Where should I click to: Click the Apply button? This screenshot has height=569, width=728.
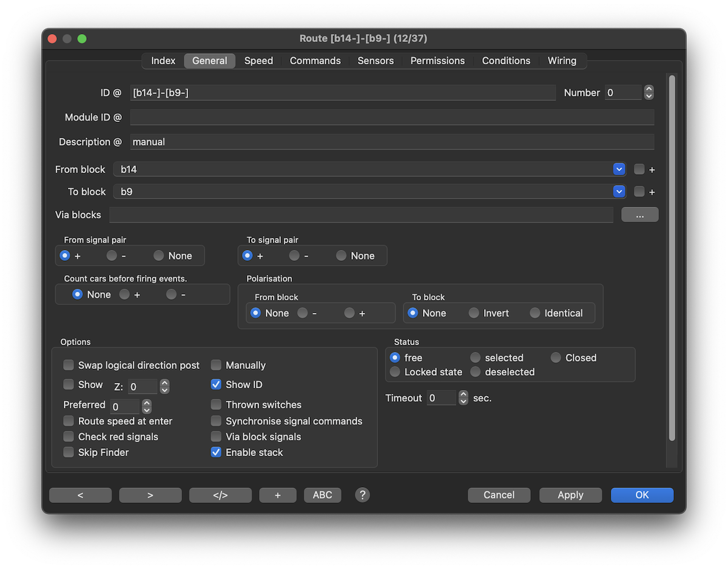(x=570, y=495)
